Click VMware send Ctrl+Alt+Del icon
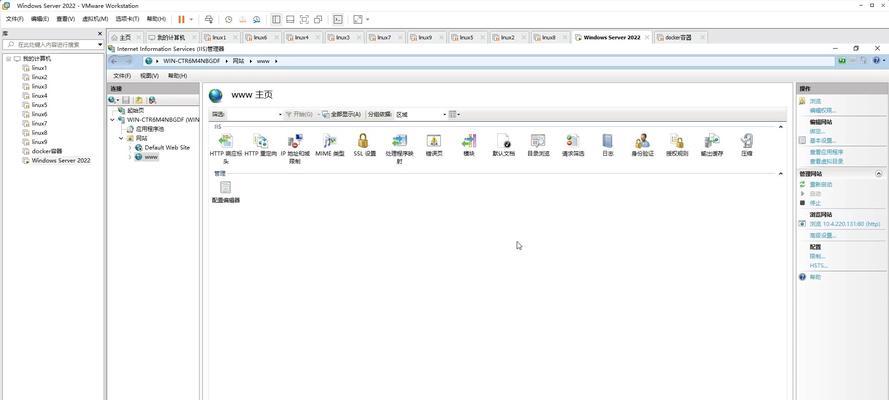 pos(209,19)
